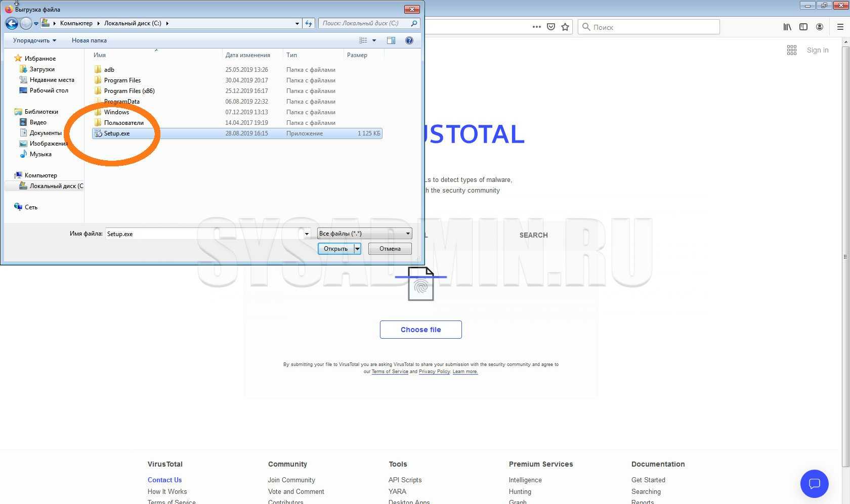Click the Firefox account avatar icon
The height and width of the screenshot is (504, 850).
[820, 27]
